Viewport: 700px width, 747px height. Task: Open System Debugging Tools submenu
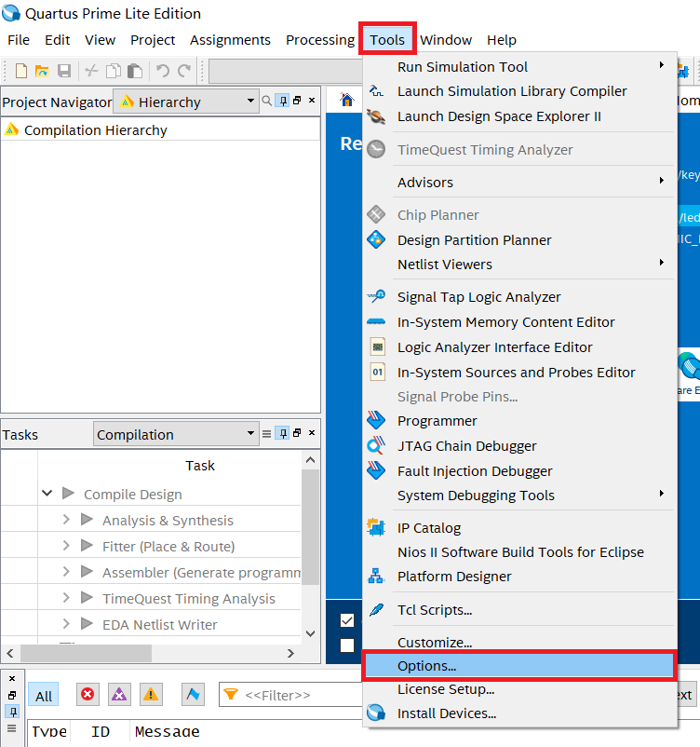click(520, 495)
